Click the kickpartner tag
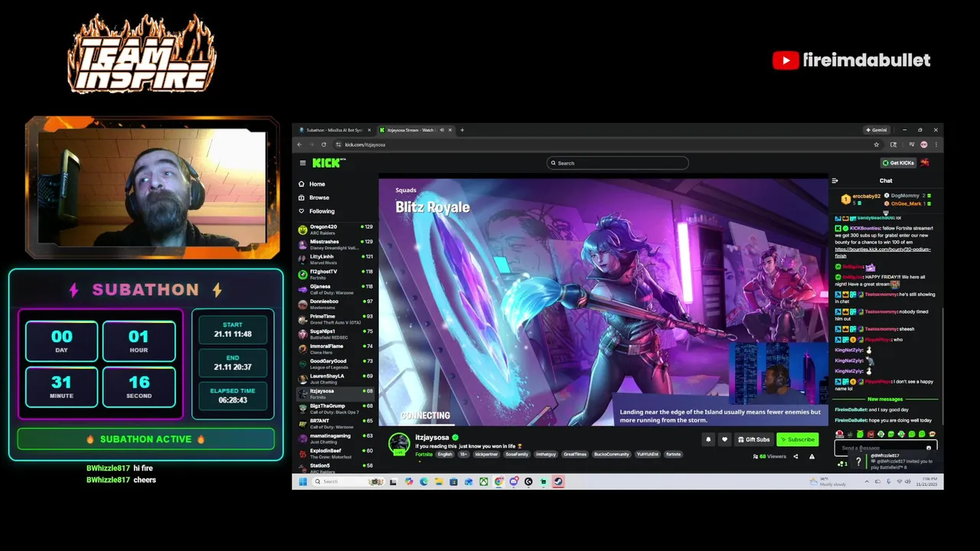Viewport: 980px width, 551px height. click(486, 455)
